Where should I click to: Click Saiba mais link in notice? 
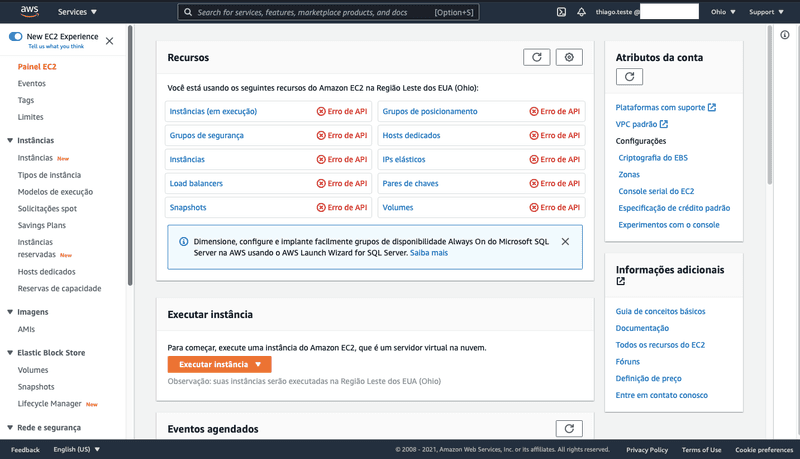coord(429,252)
